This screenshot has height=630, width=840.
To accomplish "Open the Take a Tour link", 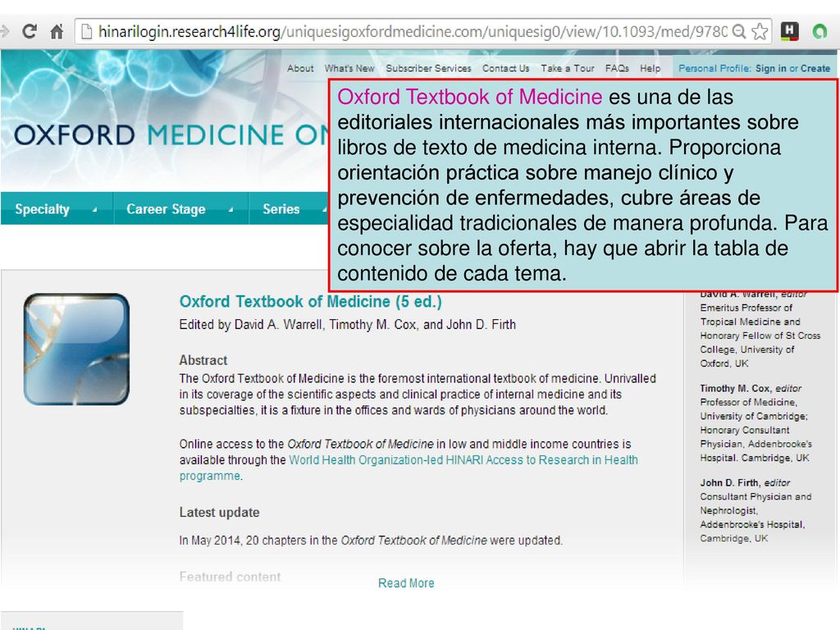I will click(568, 69).
